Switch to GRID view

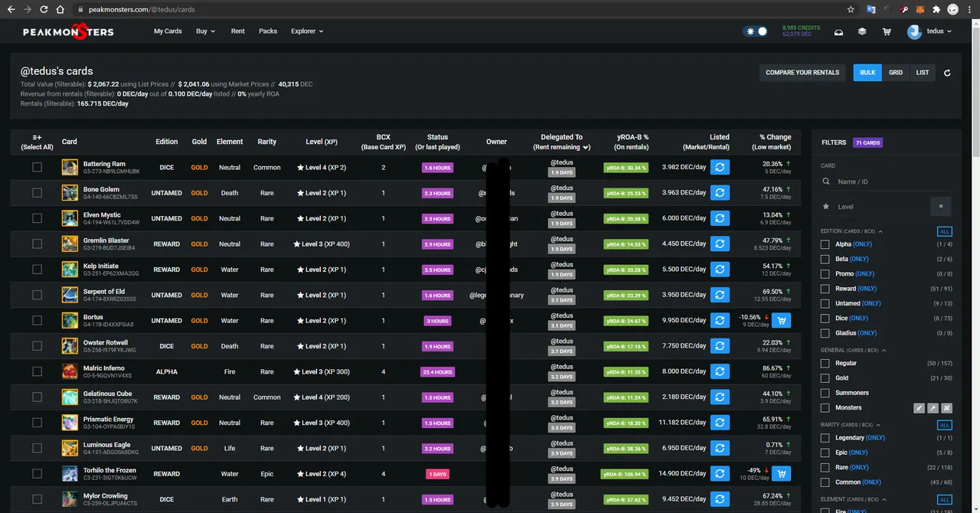pyautogui.click(x=896, y=73)
